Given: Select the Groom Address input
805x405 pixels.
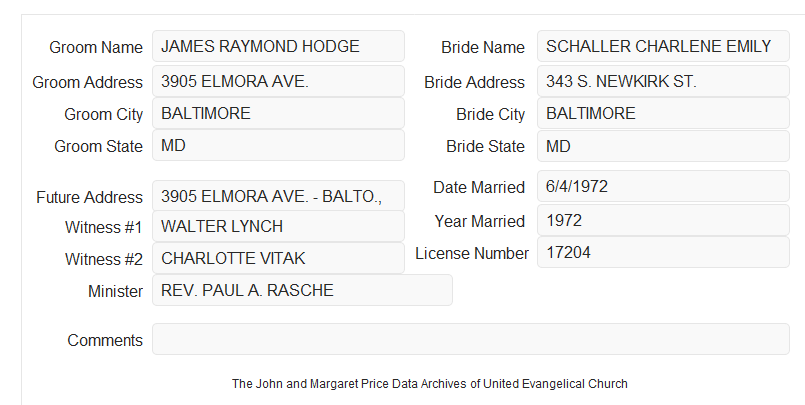Looking at the screenshot, I should (278, 81).
